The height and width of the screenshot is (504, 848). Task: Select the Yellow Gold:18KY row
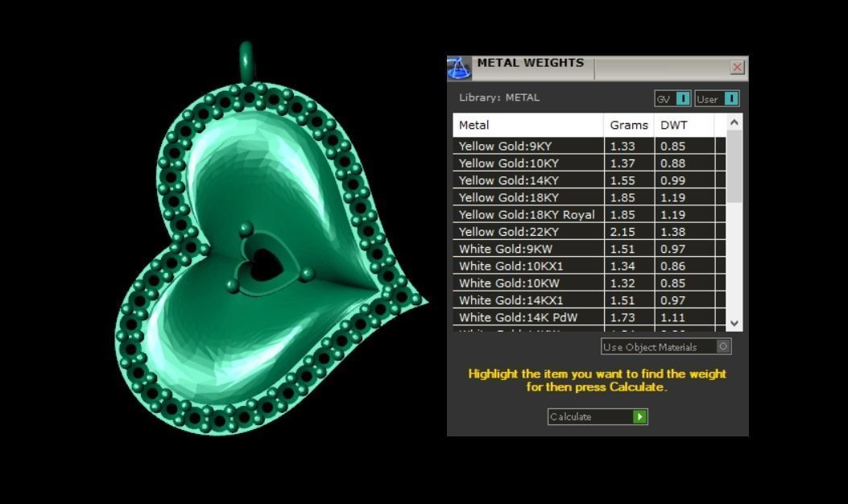point(589,197)
